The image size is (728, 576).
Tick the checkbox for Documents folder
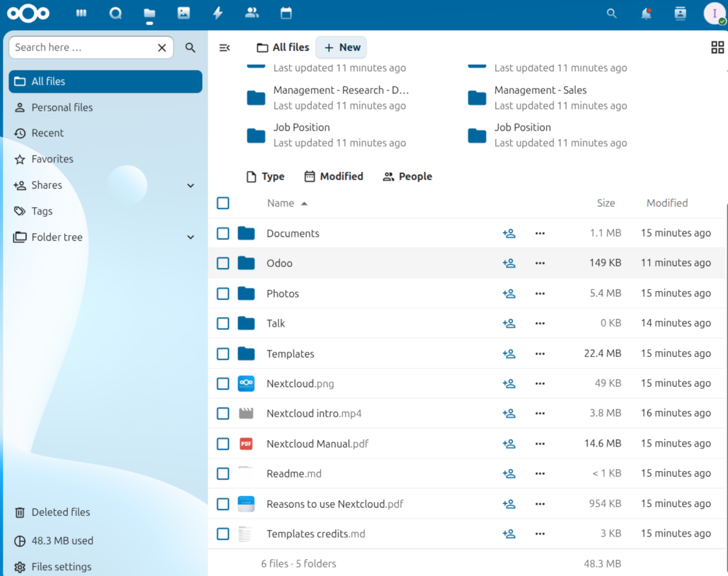223,233
